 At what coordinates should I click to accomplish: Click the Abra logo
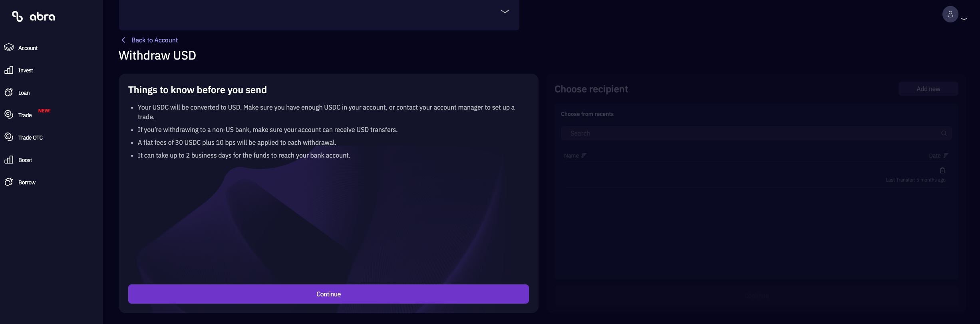(x=34, y=16)
